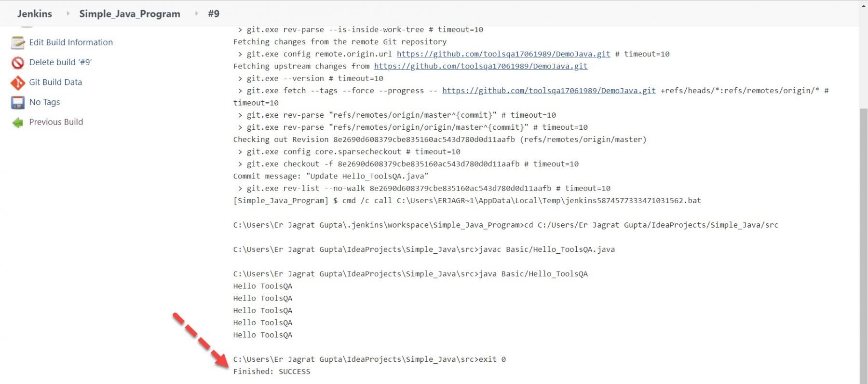Image resolution: width=868 pixels, height=384 pixels.
Task: Click the floppy disk icon next to No Tags
Action: coord(17,102)
